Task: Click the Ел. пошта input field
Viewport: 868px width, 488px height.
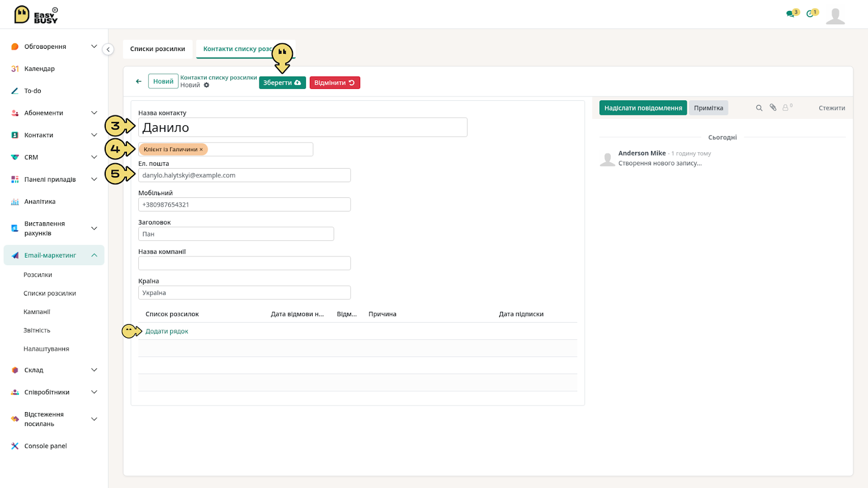Action: pyautogui.click(x=245, y=175)
